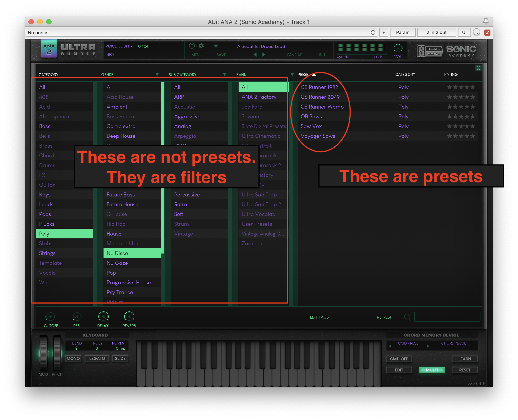Viewport: 518px width, 420px height.
Task: Go to next preset arrow
Action: pyautogui.click(x=264, y=55)
